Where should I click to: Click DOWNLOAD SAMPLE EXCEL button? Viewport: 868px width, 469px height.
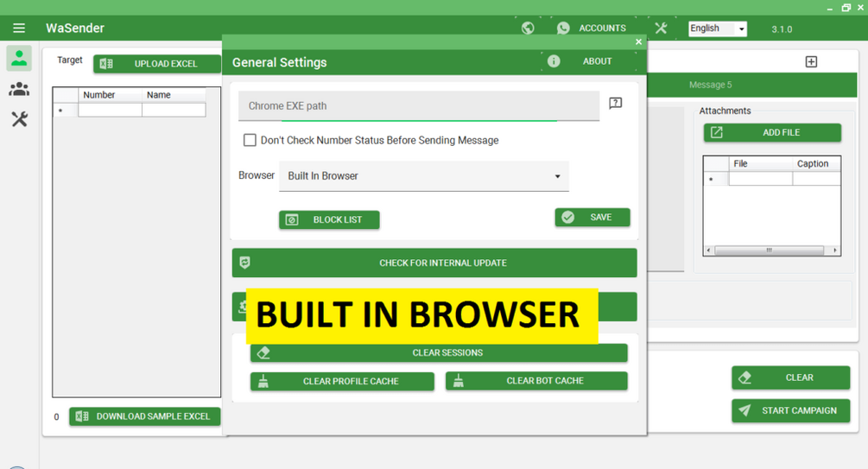coord(144,416)
